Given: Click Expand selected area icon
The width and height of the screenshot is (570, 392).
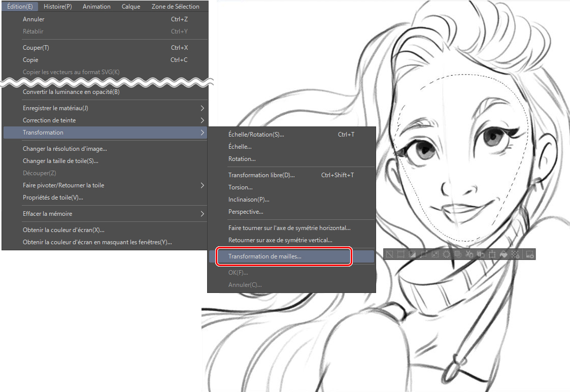Looking at the screenshot, I should click(x=424, y=254).
